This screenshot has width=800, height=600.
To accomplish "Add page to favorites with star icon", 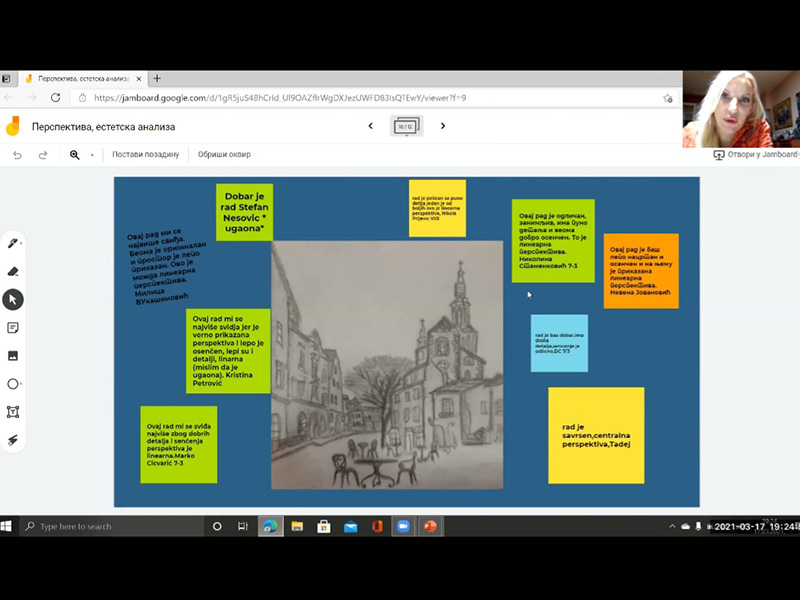I will coord(668,98).
